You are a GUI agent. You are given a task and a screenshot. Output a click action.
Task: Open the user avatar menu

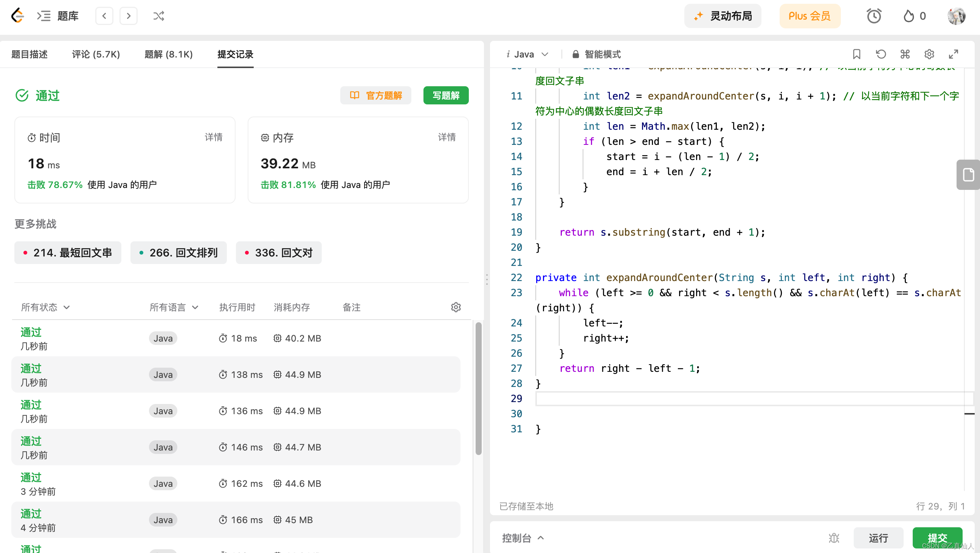(957, 16)
